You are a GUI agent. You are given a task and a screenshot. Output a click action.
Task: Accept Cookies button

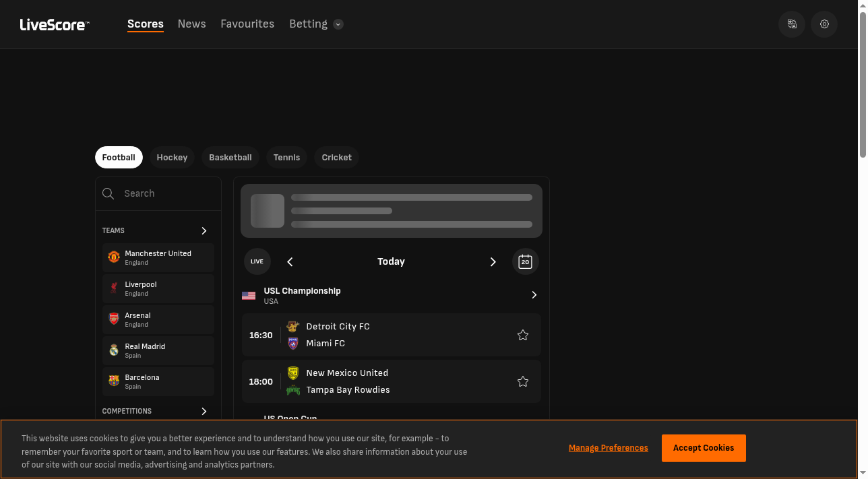[704, 448]
